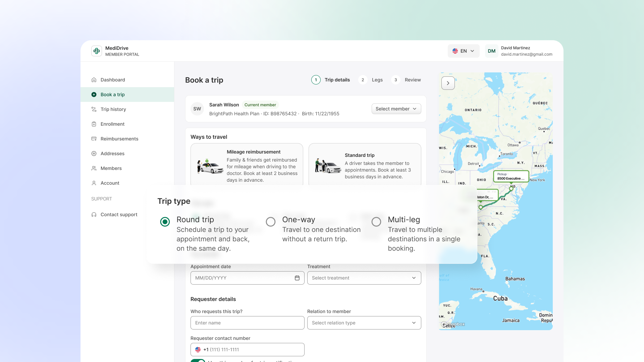The width and height of the screenshot is (644, 362).
Task: Click the Current member badge
Action: pyautogui.click(x=260, y=105)
